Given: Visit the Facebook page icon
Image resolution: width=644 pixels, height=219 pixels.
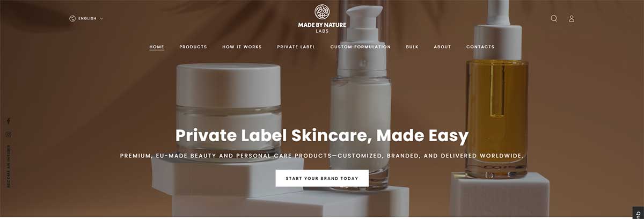Looking at the screenshot, I should click(x=9, y=121).
